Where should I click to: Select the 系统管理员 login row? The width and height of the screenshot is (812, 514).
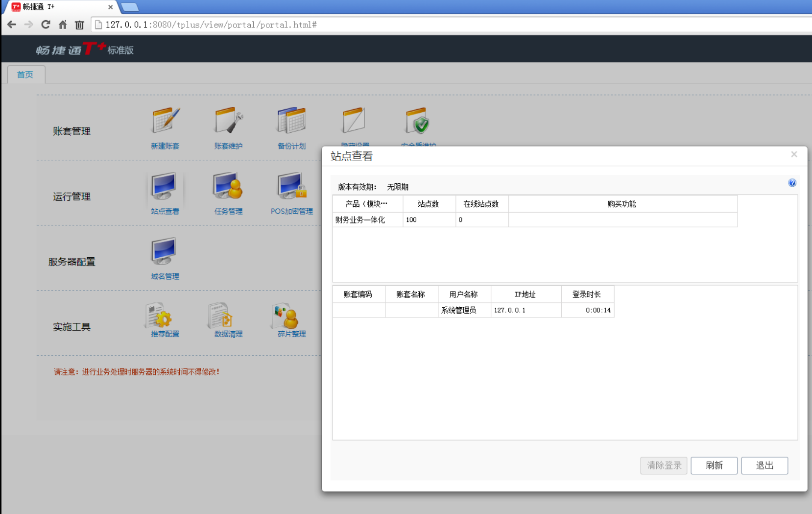point(459,310)
